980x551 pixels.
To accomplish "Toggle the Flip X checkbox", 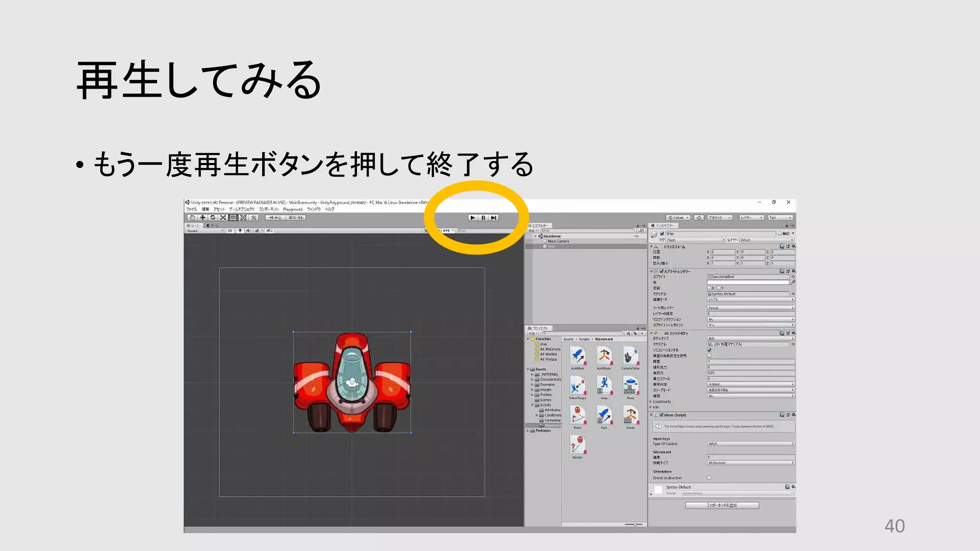I will pos(710,288).
